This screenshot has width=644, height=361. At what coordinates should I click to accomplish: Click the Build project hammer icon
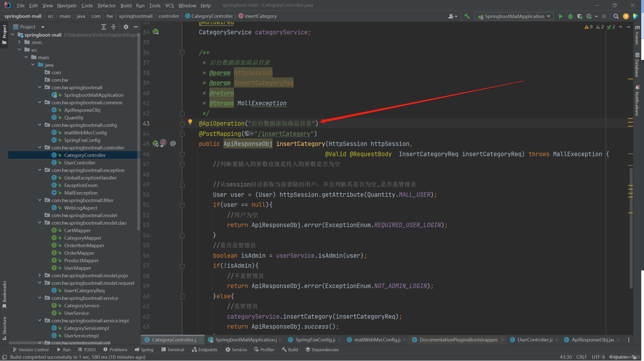coord(467,16)
